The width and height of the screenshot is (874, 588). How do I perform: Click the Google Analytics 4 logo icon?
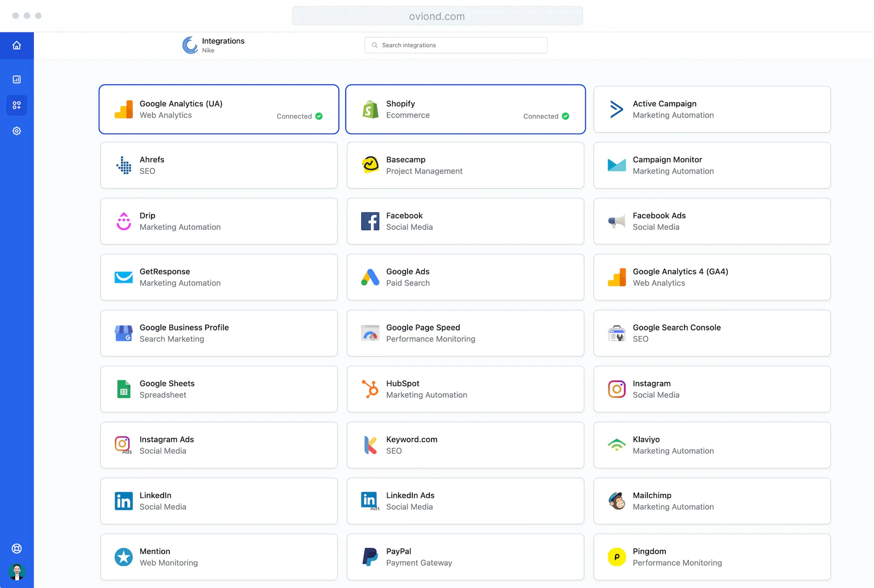click(617, 277)
